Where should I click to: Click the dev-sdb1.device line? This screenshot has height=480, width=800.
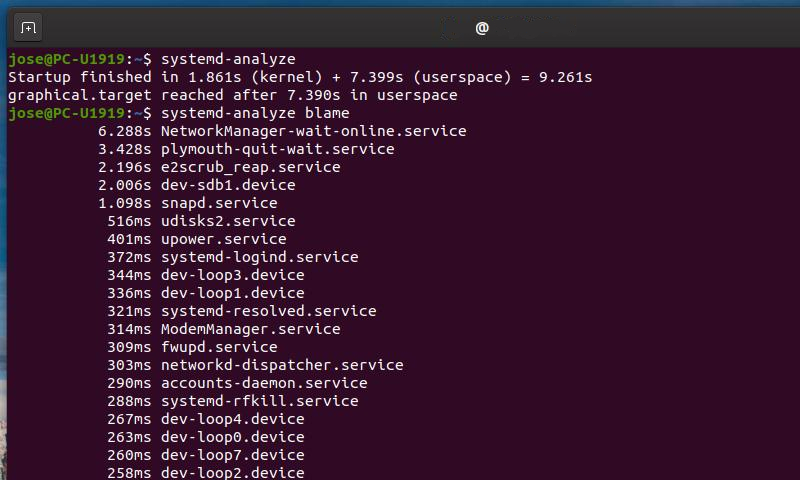pos(197,185)
